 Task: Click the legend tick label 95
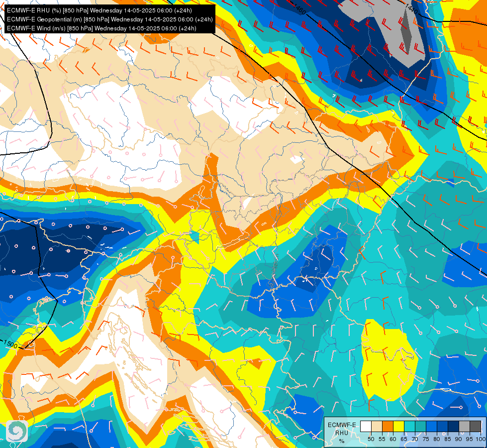click(469, 439)
